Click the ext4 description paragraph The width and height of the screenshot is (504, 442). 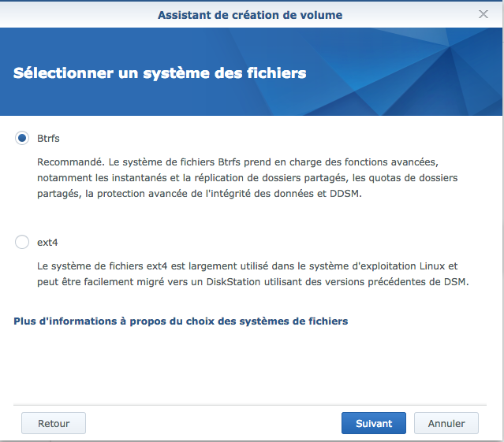click(253, 274)
